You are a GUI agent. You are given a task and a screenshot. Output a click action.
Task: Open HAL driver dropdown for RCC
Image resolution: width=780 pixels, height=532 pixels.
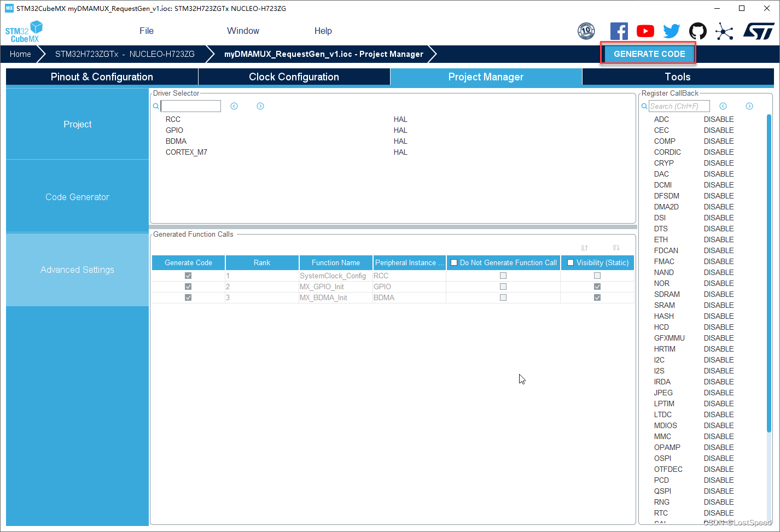pos(400,119)
